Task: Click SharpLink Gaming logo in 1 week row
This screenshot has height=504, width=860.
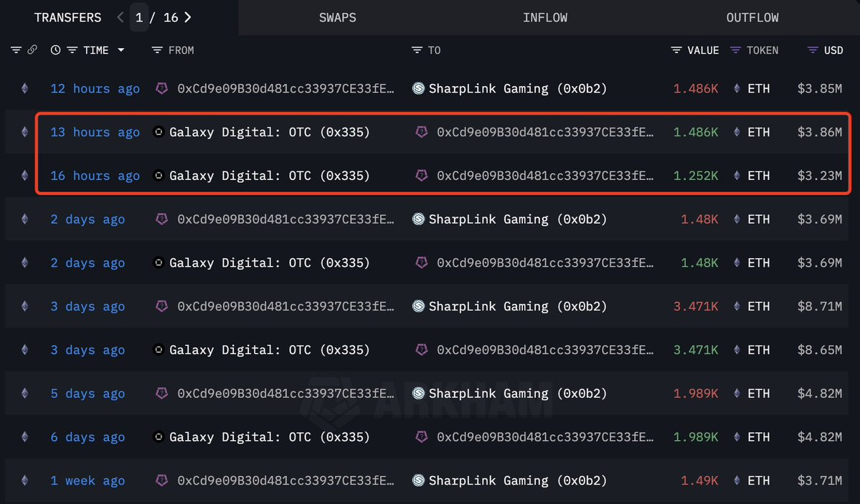Action: tap(418, 480)
